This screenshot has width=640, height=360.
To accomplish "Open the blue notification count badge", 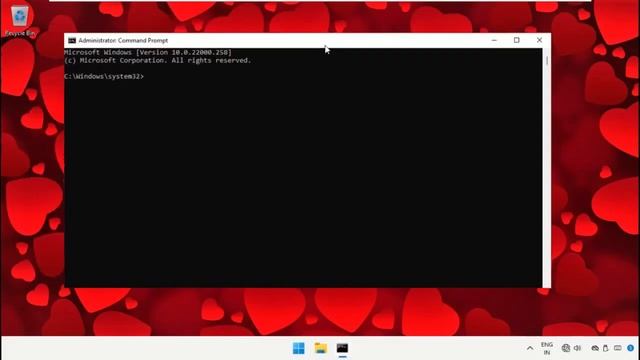I will pos(631,348).
